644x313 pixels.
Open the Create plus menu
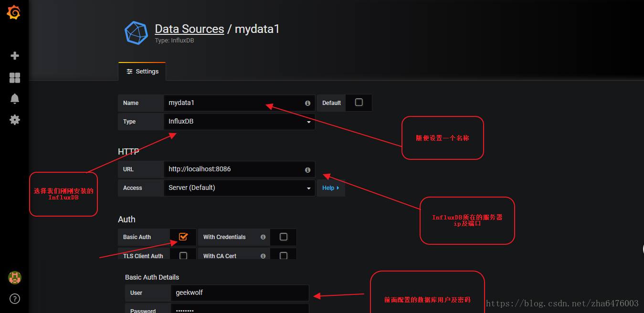pos(15,56)
